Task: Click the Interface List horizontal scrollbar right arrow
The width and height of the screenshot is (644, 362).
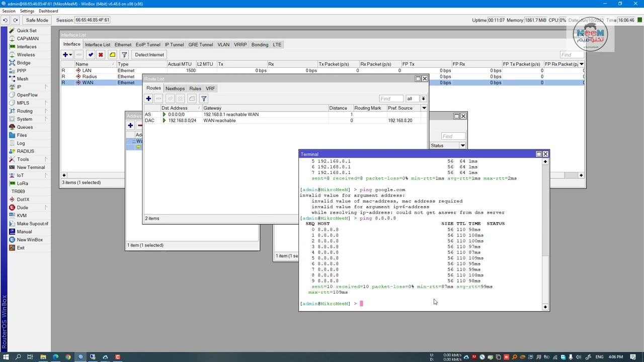Action: pos(581,175)
